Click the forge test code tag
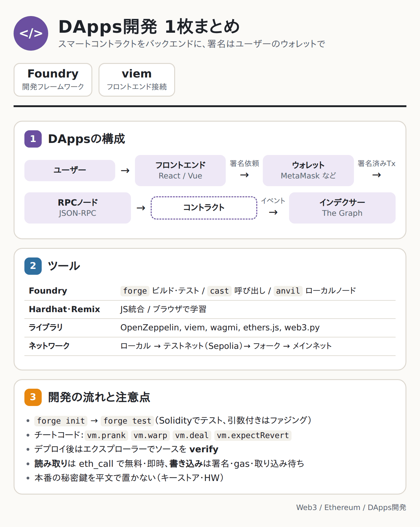Viewport: 420px width, 527px height. coord(127,421)
